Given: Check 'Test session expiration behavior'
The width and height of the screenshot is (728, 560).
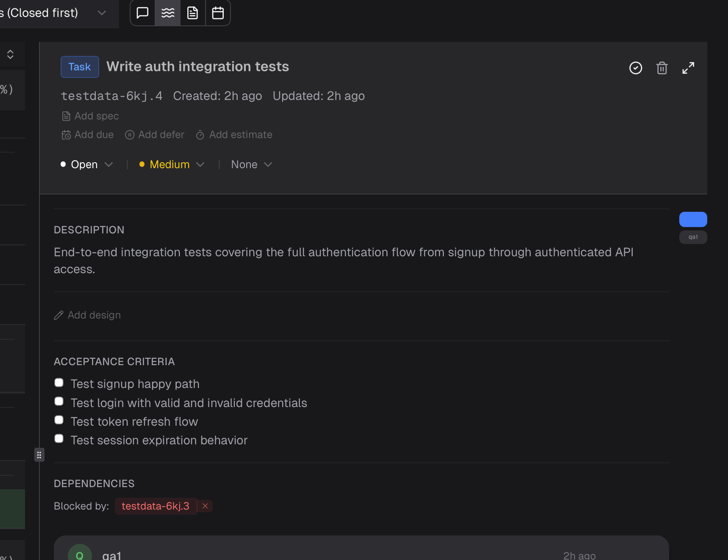Looking at the screenshot, I should [58, 438].
